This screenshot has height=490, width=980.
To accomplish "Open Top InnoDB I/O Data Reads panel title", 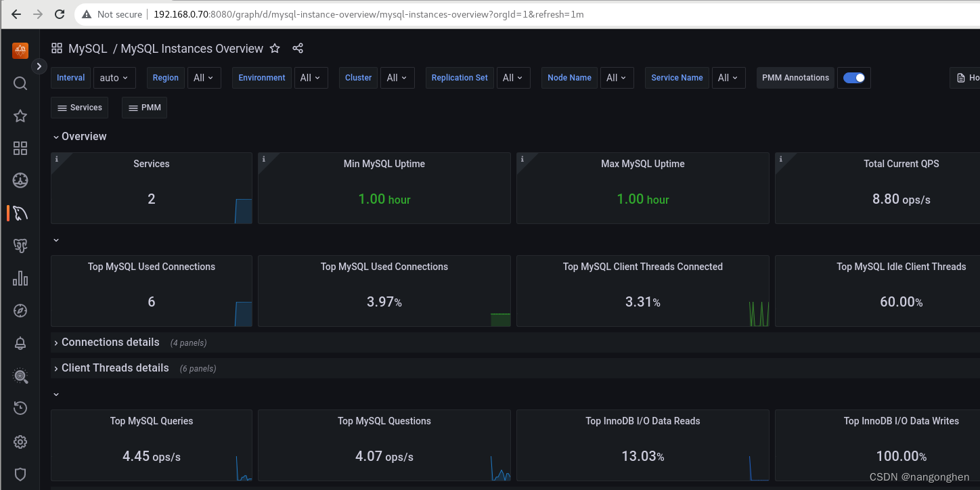I will click(643, 421).
